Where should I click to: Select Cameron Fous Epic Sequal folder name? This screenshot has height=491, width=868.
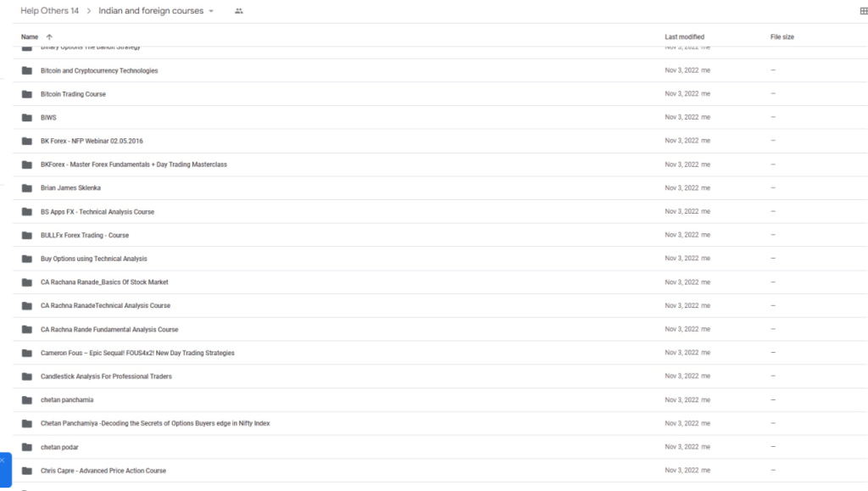137,353
